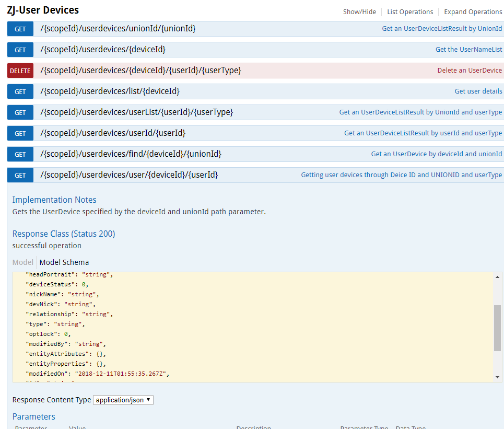This screenshot has height=429, width=504.
Task: Collapse /userdevices/user/{deviceId}/{userId} operation
Action: [x=129, y=175]
